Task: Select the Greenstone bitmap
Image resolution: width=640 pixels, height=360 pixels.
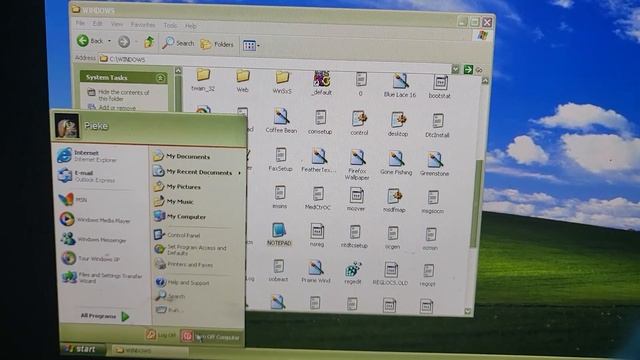Action: click(434, 163)
